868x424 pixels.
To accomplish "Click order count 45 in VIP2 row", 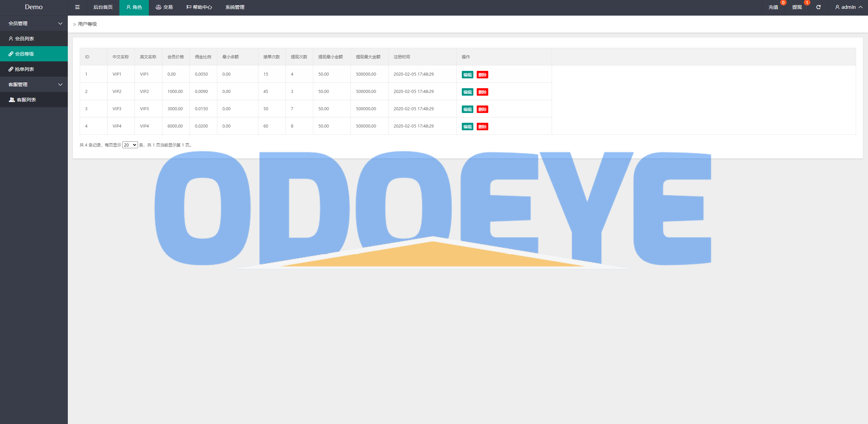I will coord(266,92).
